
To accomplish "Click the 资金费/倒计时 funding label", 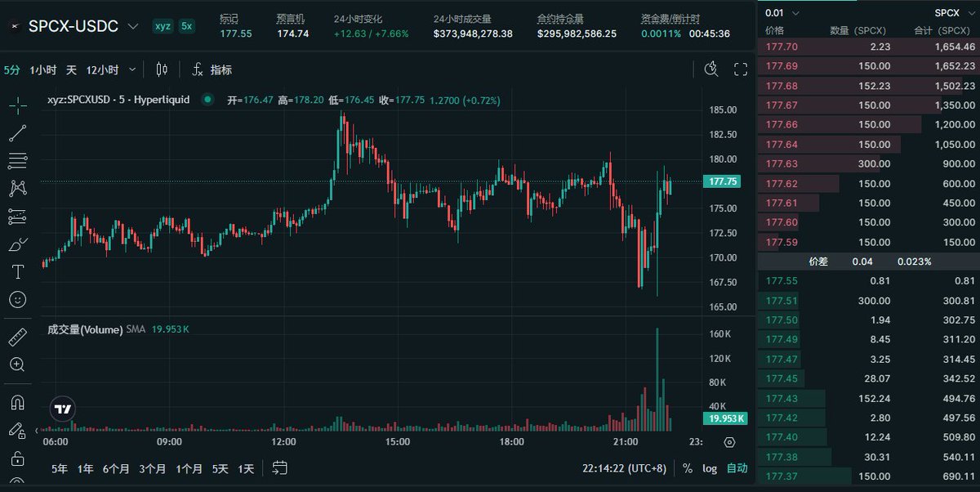I will tap(670, 18).
